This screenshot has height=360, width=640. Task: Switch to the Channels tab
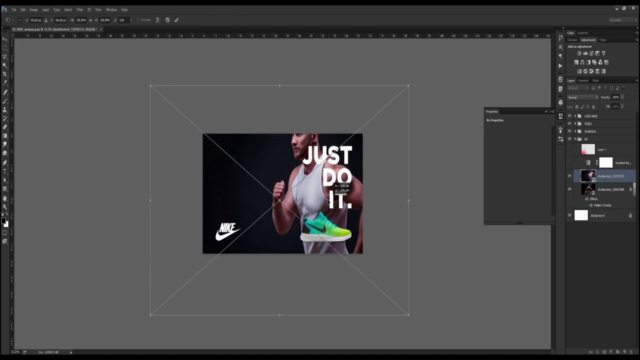click(x=583, y=81)
